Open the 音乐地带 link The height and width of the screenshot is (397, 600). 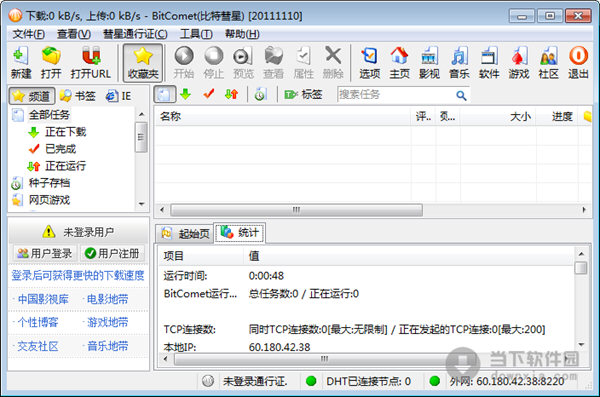(108, 346)
